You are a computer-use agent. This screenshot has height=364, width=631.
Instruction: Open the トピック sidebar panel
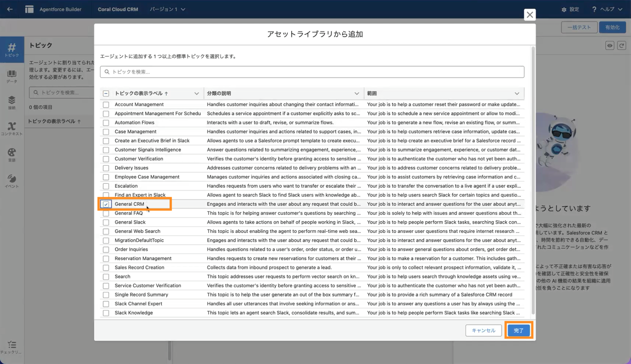point(12,50)
